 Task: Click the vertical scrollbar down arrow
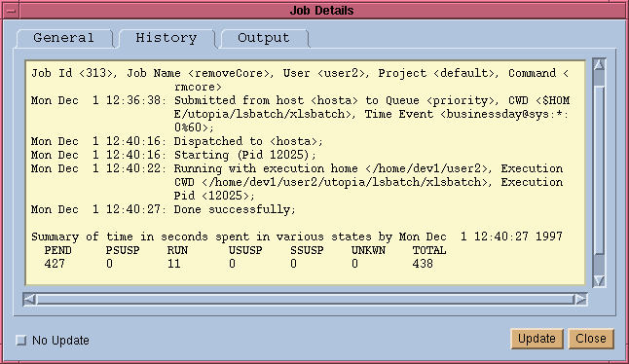599,280
